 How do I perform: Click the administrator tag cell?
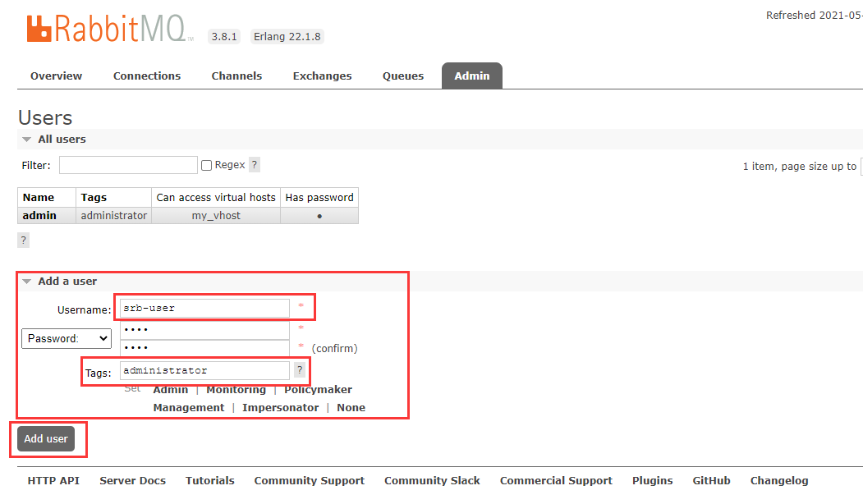click(114, 216)
